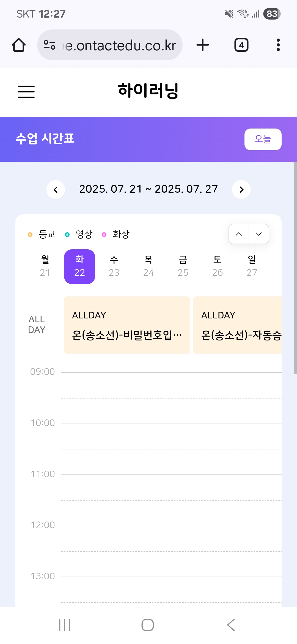Tap the ontactedu.co.kr address bar
The image size is (297, 644).
(x=110, y=45)
